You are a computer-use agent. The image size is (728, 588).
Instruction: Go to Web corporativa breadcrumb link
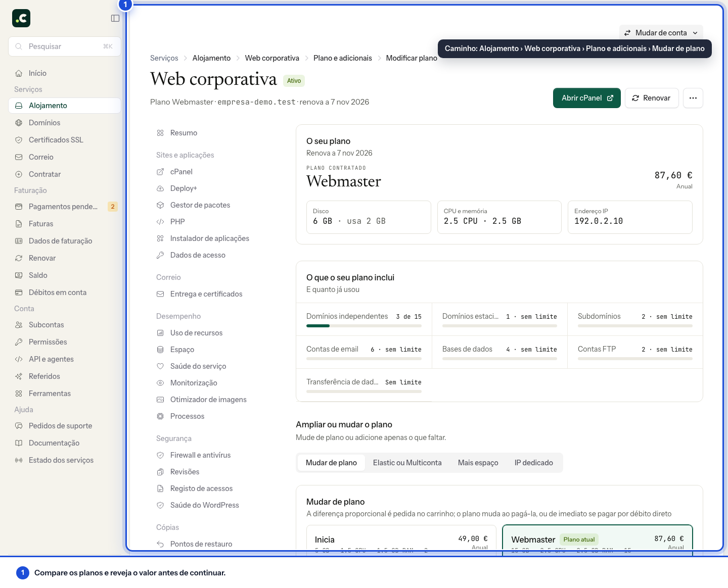[272, 58]
